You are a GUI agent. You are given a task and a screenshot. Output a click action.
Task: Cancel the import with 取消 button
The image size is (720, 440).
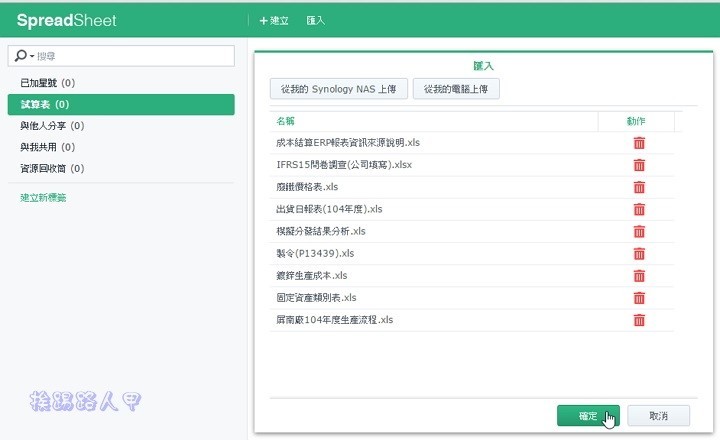click(656, 414)
